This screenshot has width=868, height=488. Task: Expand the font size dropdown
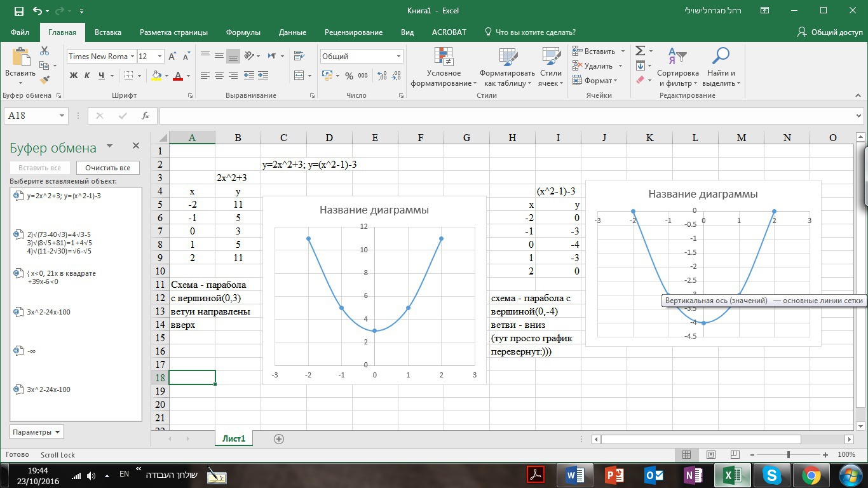(x=159, y=57)
